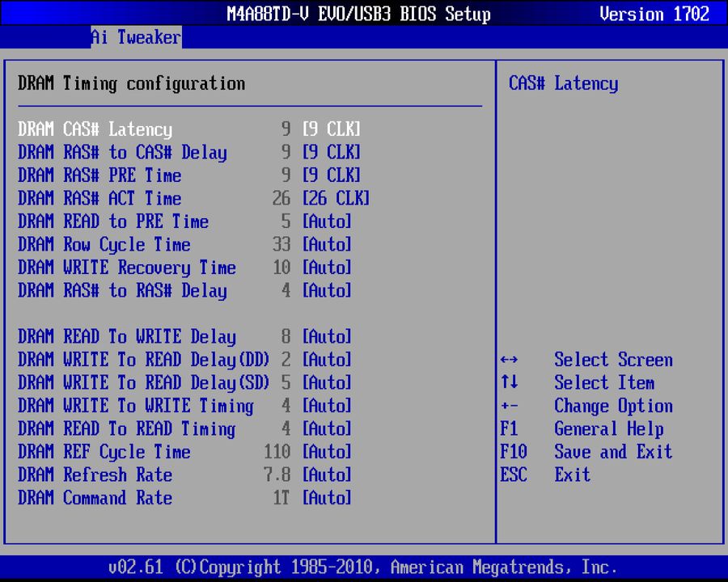The height and width of the screenshot is (582, 728).
Task: Click the CAS# Latency help panel text
Action: point(563,83)
